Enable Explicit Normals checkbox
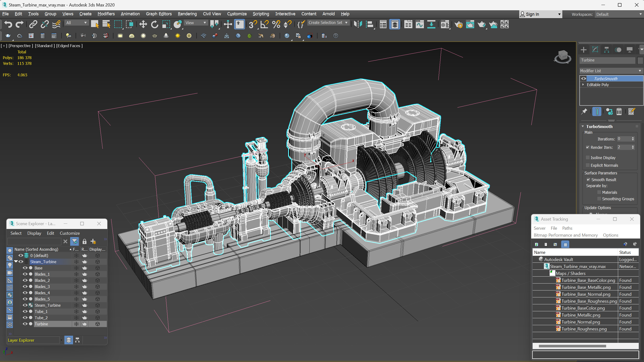Image resolution: width=644 pixels, height=362 pixels. point(587,165)
